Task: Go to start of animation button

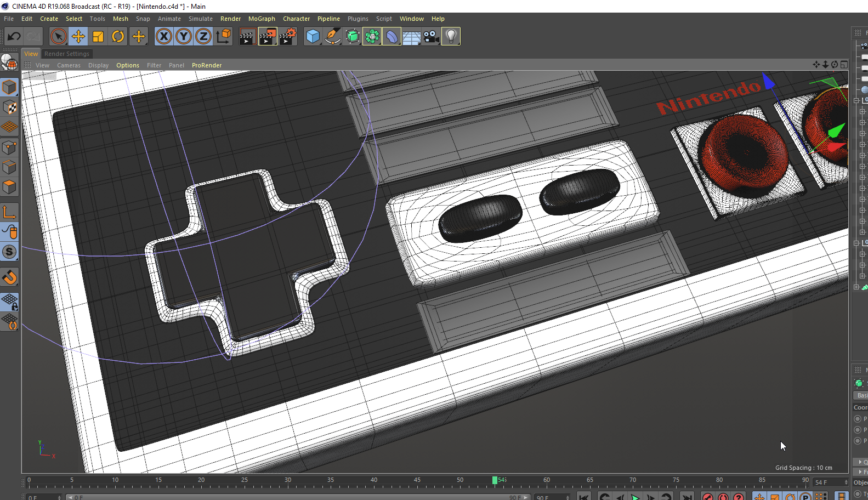Action: [585, 497]
